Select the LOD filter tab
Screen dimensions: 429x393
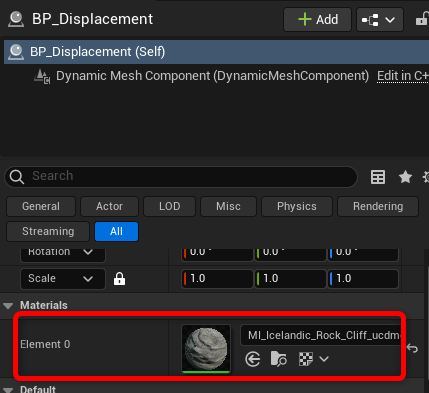[169, 206]
